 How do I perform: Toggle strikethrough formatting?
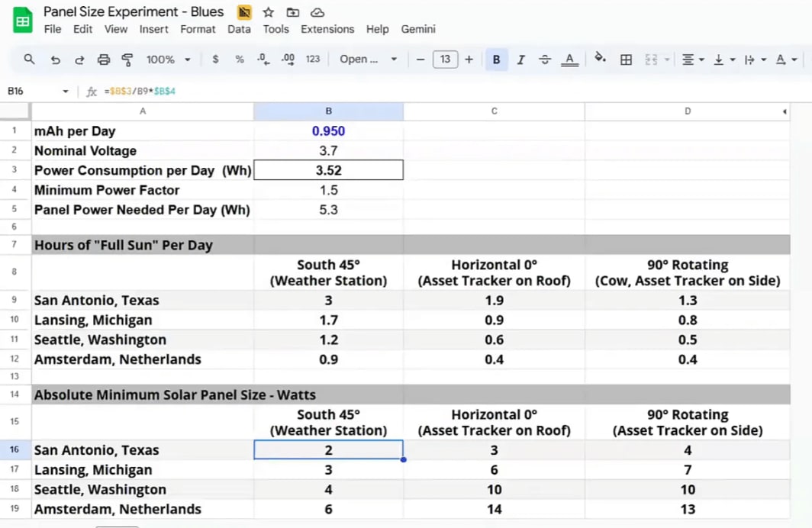tap(544, 59)
